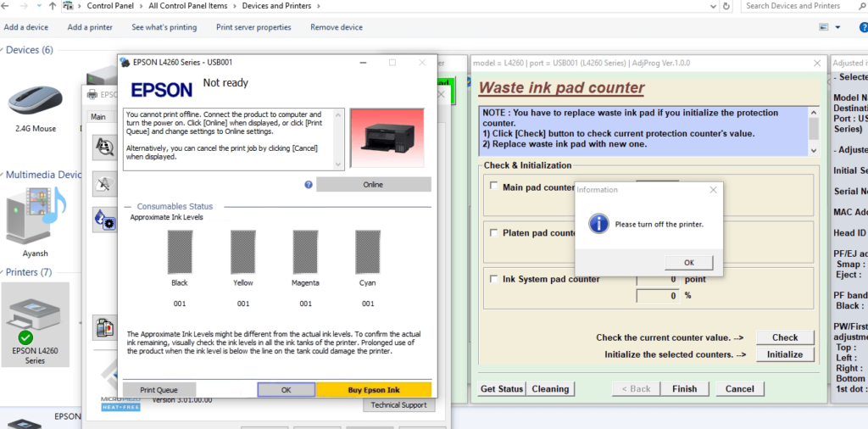The width and height of the screenshot is (868, 429).
Task: Click the Cleaning button in the AdjProg window
Action: tap(550, 389)
